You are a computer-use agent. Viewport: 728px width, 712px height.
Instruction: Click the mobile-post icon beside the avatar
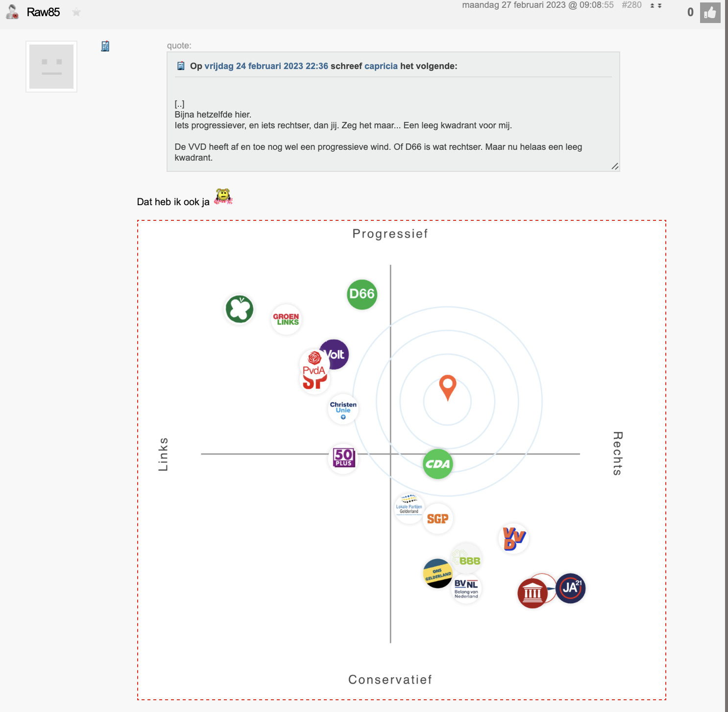(x=105, y=46)
